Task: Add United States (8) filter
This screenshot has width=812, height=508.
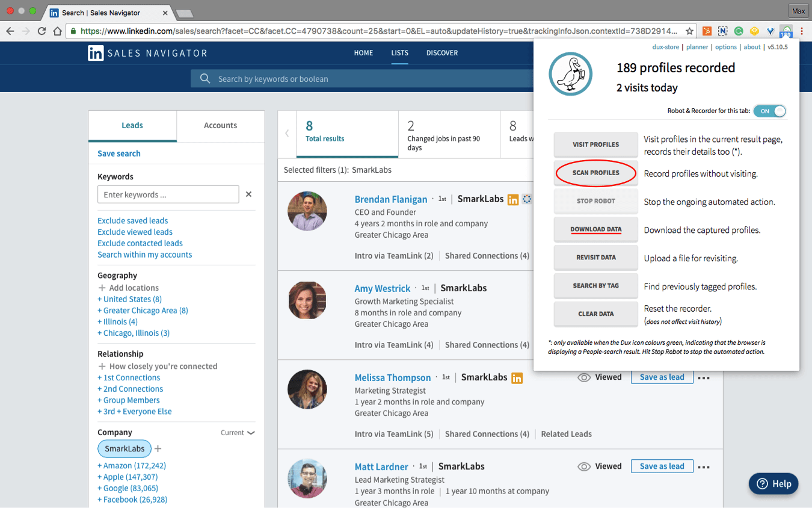Action: [130, 299]
